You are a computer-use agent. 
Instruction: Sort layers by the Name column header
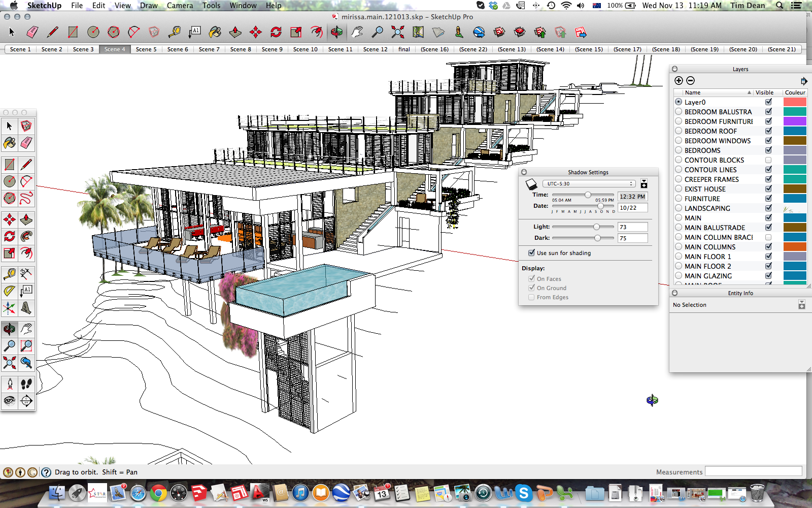click(714, 92)
